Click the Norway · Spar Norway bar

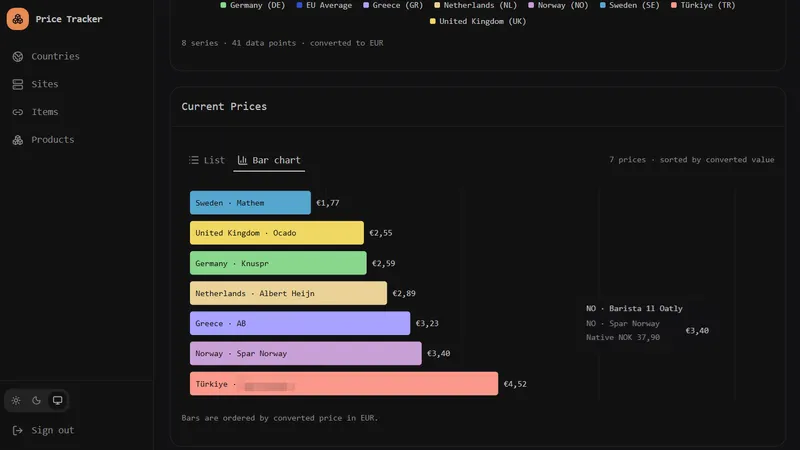click(x=306, y=354)
